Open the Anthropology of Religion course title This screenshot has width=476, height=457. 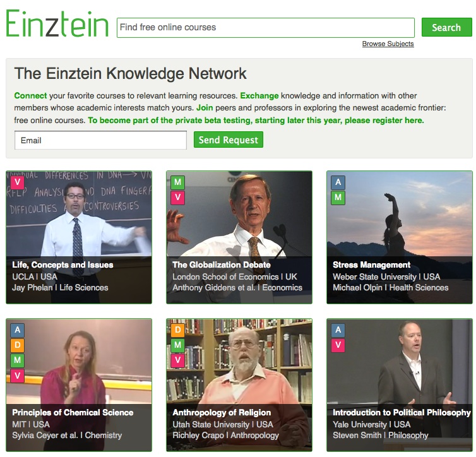(222, 412)
